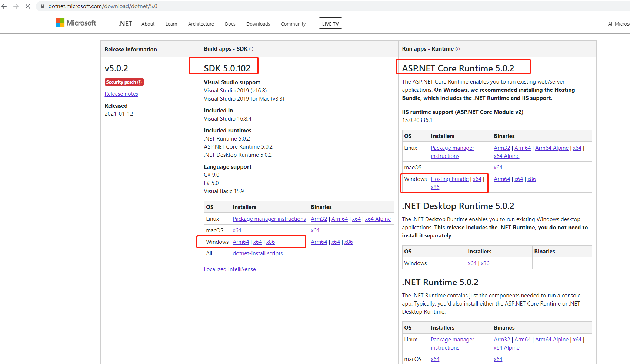Open the About menu item
Viewport: 630px width, 364px height.
[148, 24]
